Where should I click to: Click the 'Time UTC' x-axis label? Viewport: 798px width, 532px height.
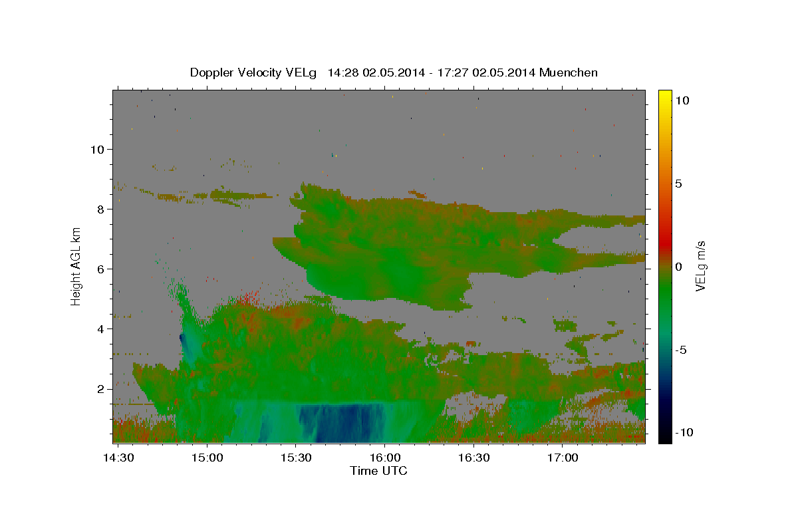378,471
